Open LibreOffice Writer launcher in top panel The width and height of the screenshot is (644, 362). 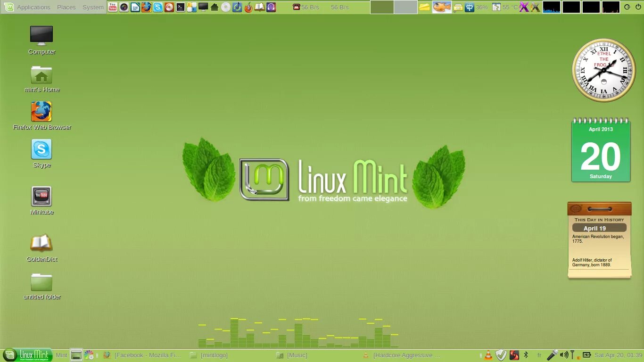coord(135,7)
